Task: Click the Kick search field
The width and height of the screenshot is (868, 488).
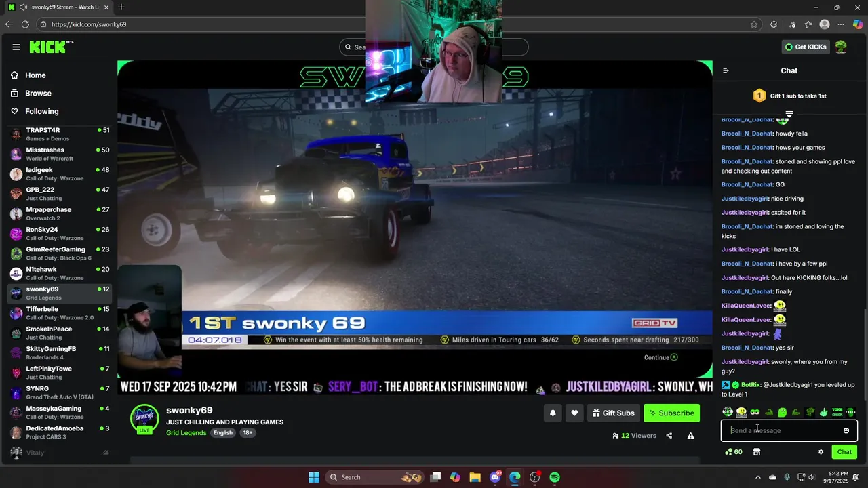Action: (x=434, y=47)
